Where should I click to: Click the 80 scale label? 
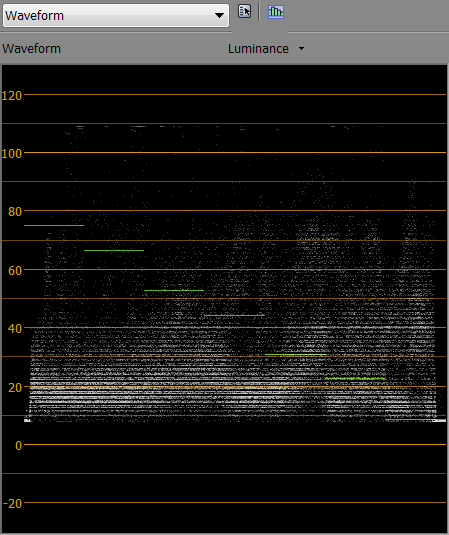pos(15,212)
